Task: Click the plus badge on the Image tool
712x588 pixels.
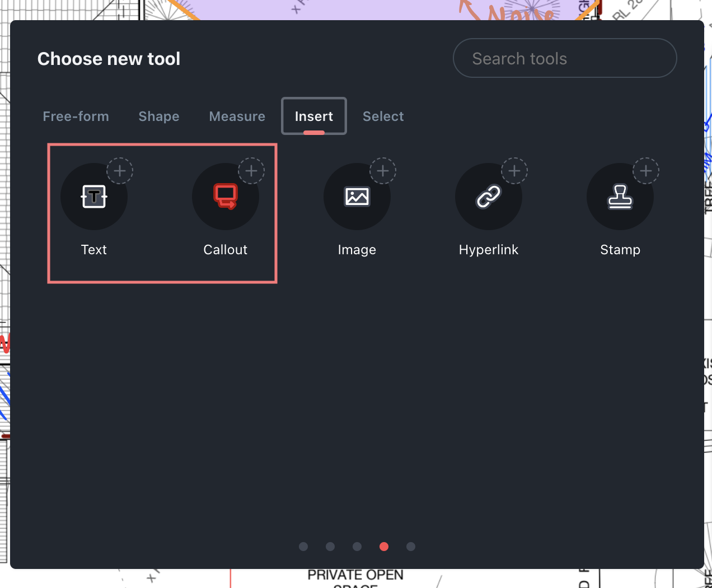Action: point(383,171)
